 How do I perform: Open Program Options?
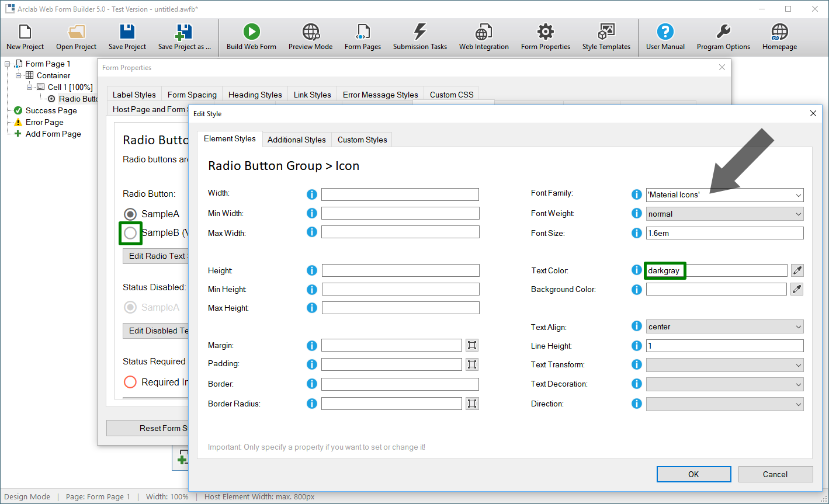(723, 36)
